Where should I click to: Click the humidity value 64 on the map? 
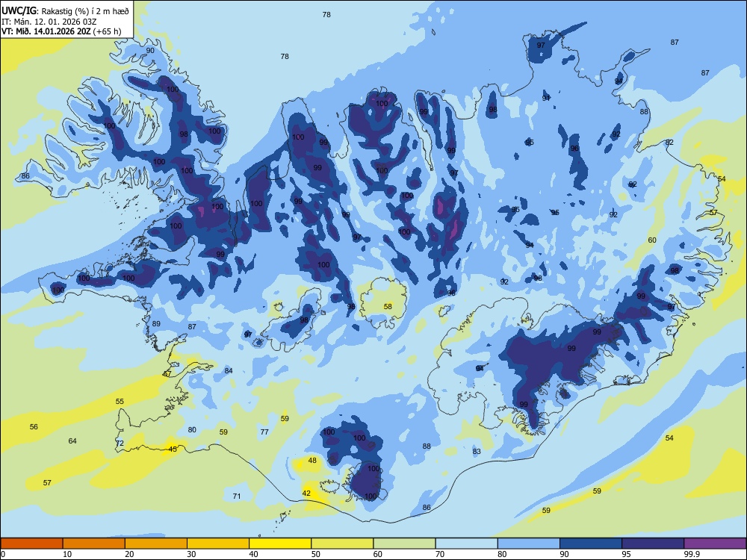click(x=72, y=441)
